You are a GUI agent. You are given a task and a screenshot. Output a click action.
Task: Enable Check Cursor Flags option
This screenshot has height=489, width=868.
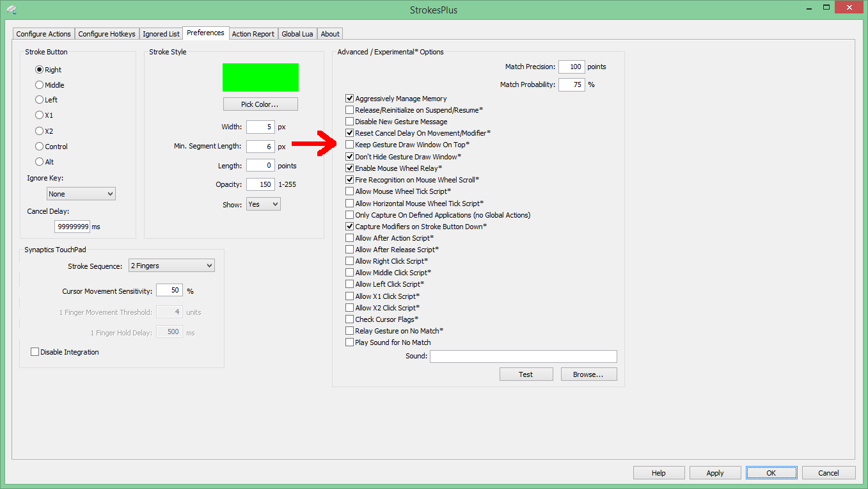(350, 319)
